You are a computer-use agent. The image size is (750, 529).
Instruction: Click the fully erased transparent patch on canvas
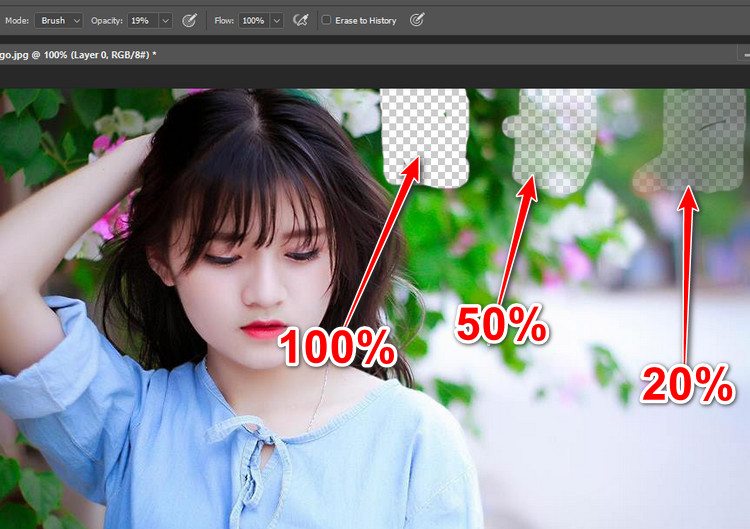click(x=425, y=137)
